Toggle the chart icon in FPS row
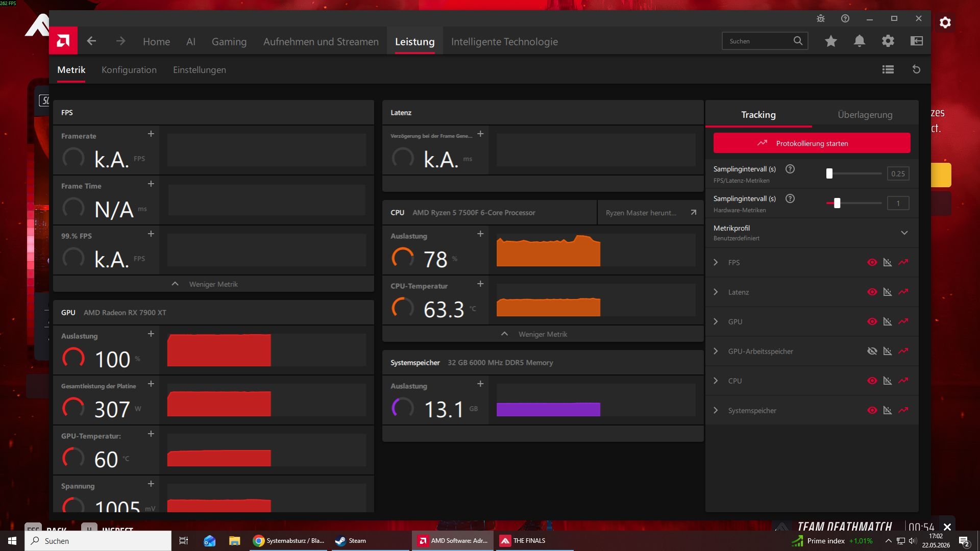980x551 pixels. 888,262
